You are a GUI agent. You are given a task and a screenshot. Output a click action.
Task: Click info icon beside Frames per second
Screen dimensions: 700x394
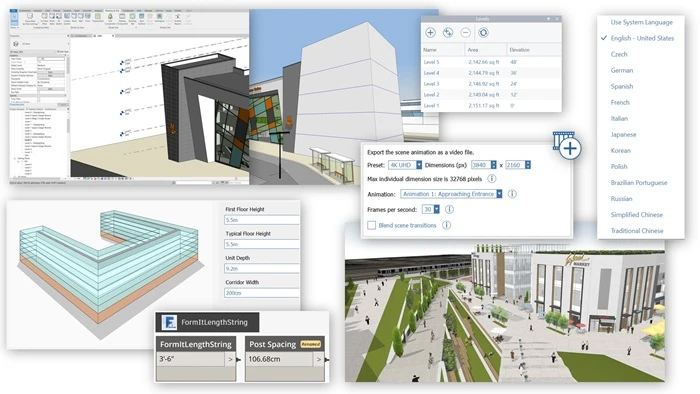click(450, 209)
